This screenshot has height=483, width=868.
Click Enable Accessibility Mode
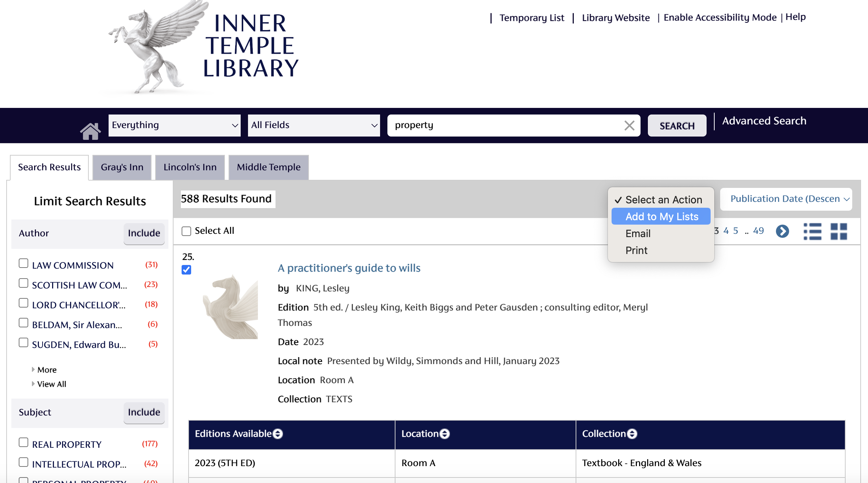(x=720, y=17)
